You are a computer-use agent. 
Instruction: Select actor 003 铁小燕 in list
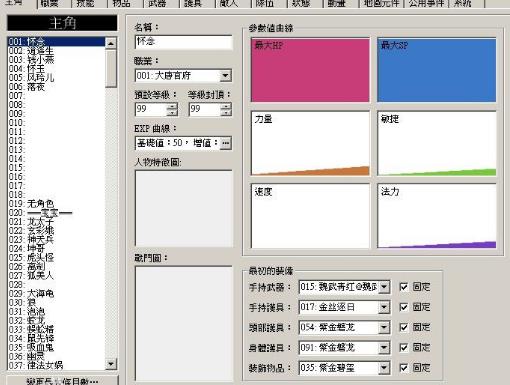(56, 60)
